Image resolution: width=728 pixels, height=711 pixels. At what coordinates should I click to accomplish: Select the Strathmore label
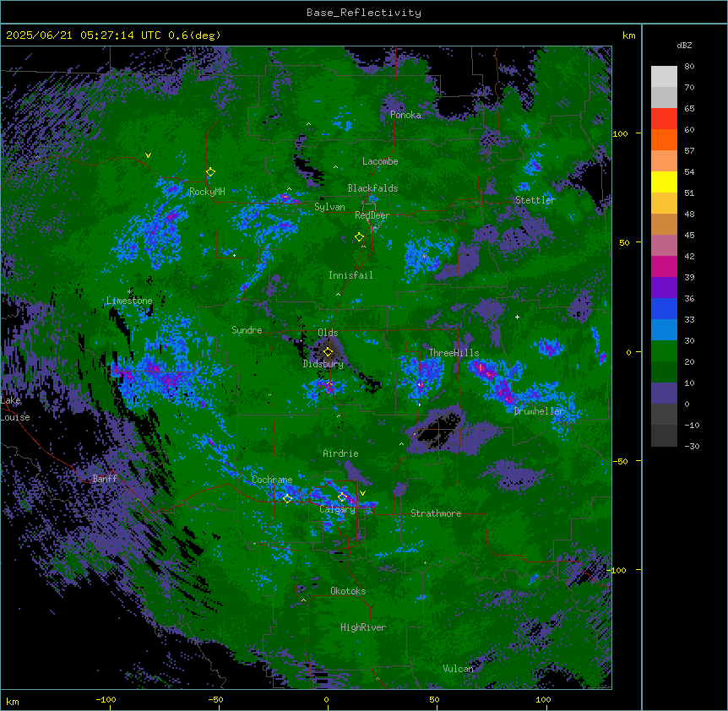coord(436,513)
